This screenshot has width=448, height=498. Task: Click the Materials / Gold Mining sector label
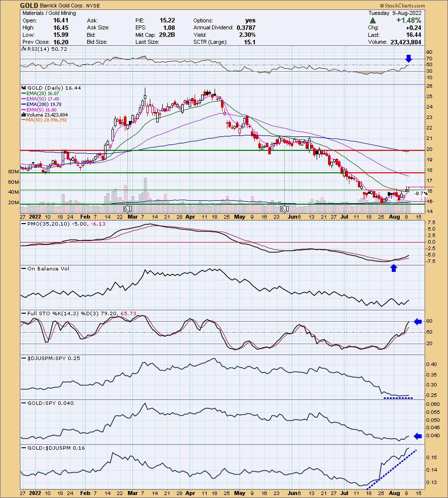[x=49, y=13]
